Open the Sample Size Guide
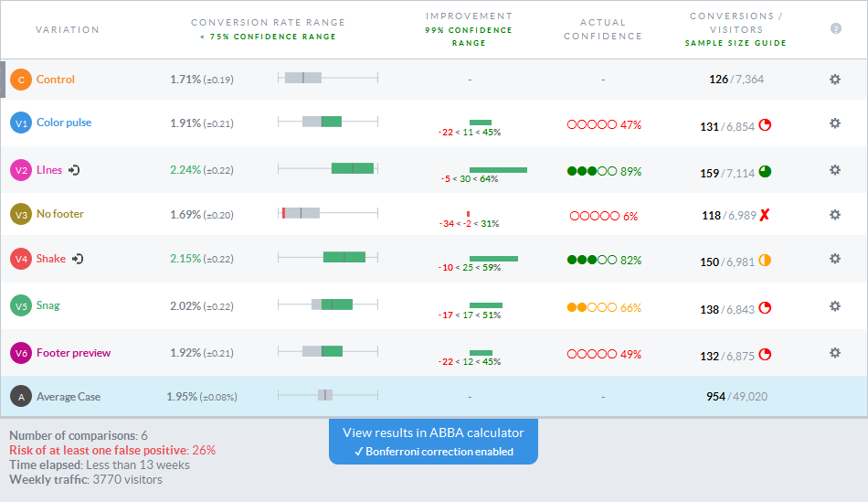The height and width of the screenshot is (502, 868). pos(736,43)
